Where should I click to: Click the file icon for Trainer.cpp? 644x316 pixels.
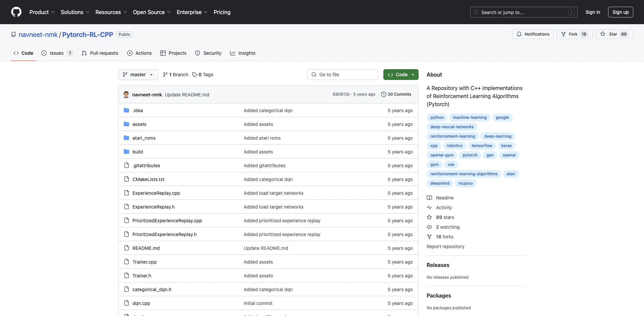pyautogui.click(x=126, y=262)
